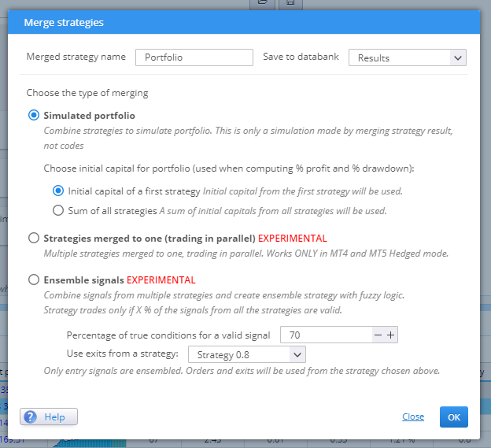Click 'Percentage of true conditions for a valid signal' label
Image resolution: width=491 pixels, height=448 pixels.
point(168,335)
